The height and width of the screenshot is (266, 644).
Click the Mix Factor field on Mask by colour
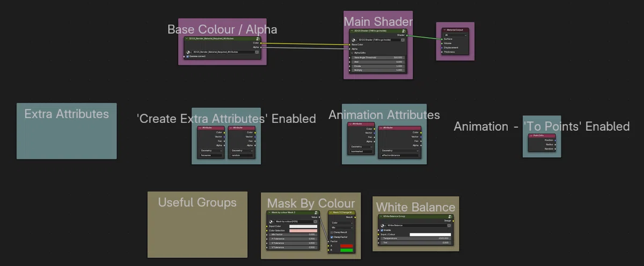[x=292, y=235]
